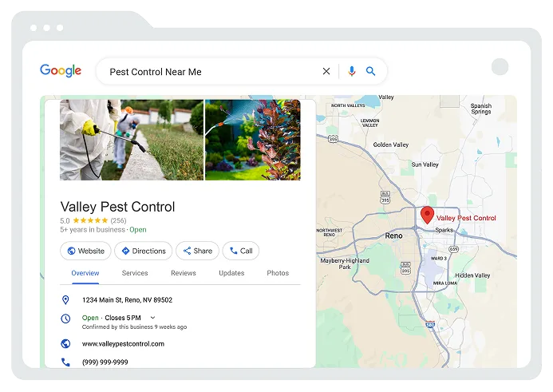
Task: Click the red map pin marker
Action: coord(427,215)
